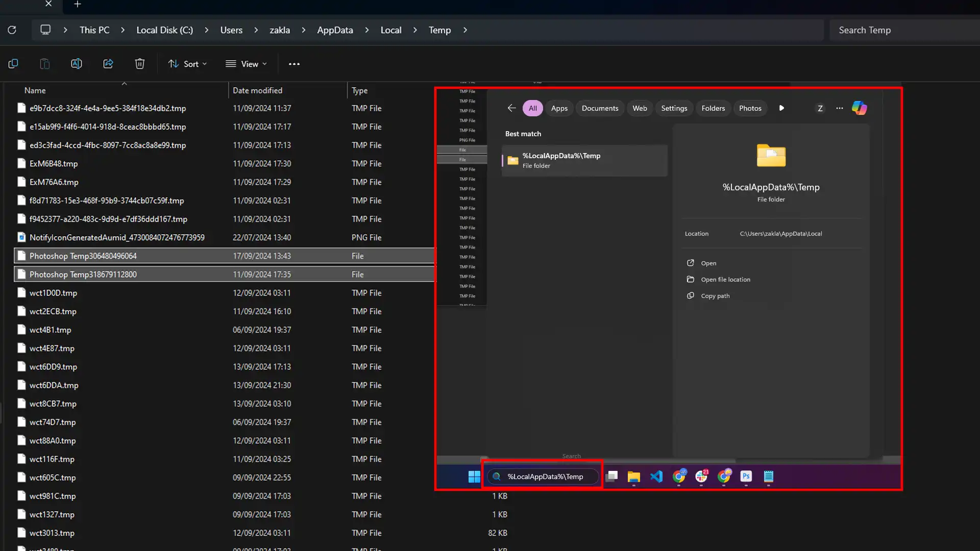The image size is (980, 551).
Task: Click the Windows Start button
Action: pyautogui.click(x=474, y=477)
